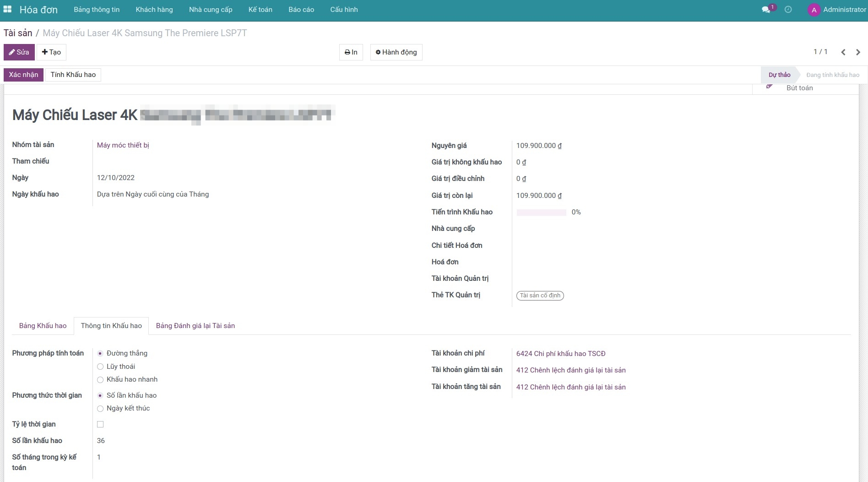This screenshot has width=868, height=482.
Task: Select the Lũy thoái radio option
Action: (100, 367)
